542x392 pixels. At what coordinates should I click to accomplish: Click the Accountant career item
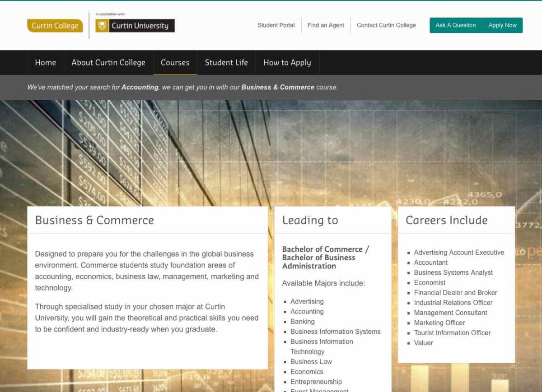pyautogui.click(x=430, y=263)
